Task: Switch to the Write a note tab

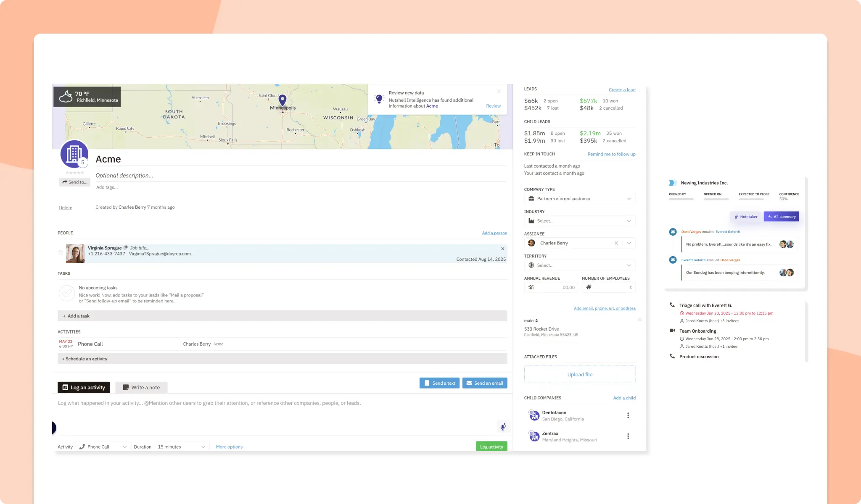Action: pos(141,388)
